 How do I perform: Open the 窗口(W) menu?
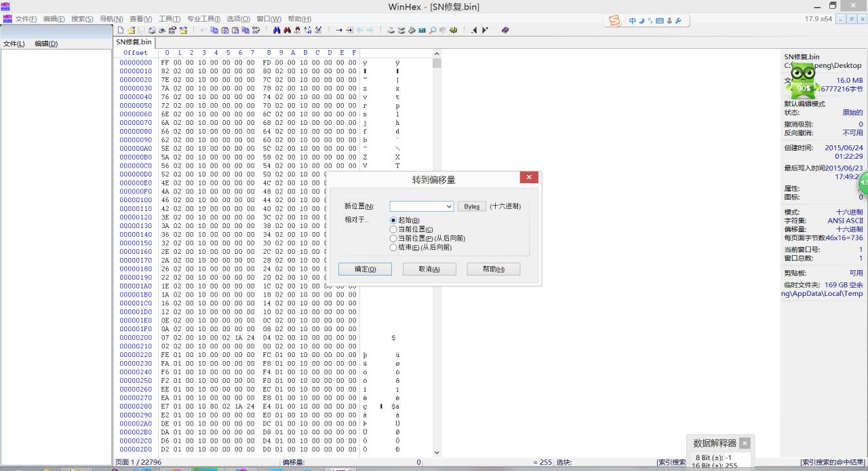click(x=269, y=19)
